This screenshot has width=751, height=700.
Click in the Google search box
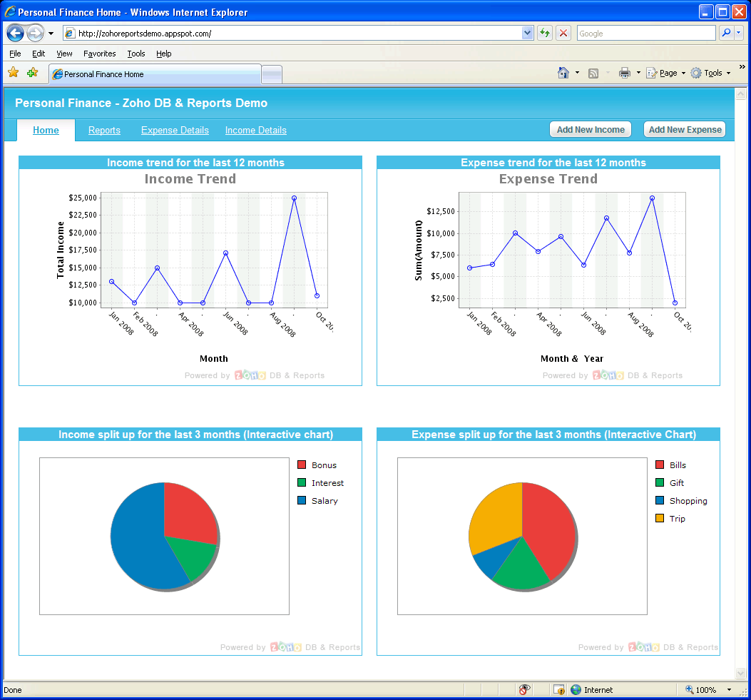[x=645, y=33]
